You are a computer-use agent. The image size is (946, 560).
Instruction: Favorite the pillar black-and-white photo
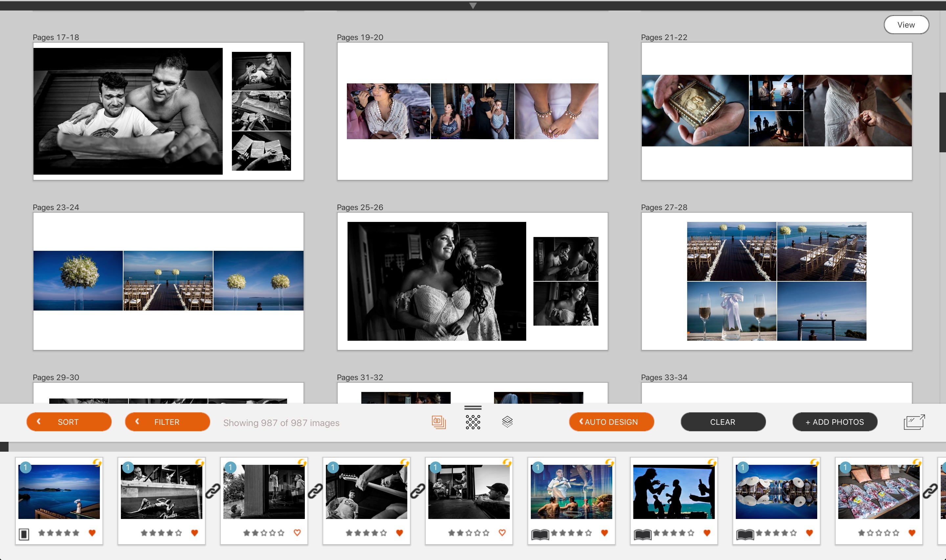point(297,533)
